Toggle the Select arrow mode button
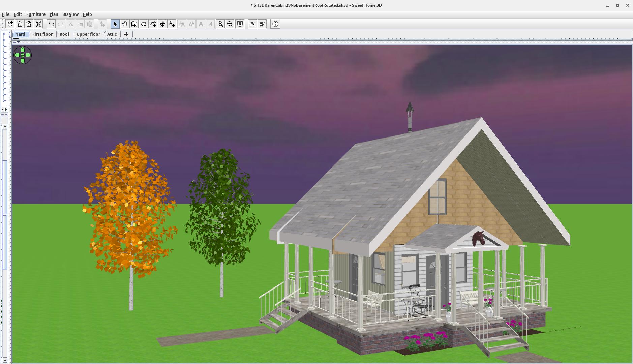The image size is (633, 364). (115, 24)
